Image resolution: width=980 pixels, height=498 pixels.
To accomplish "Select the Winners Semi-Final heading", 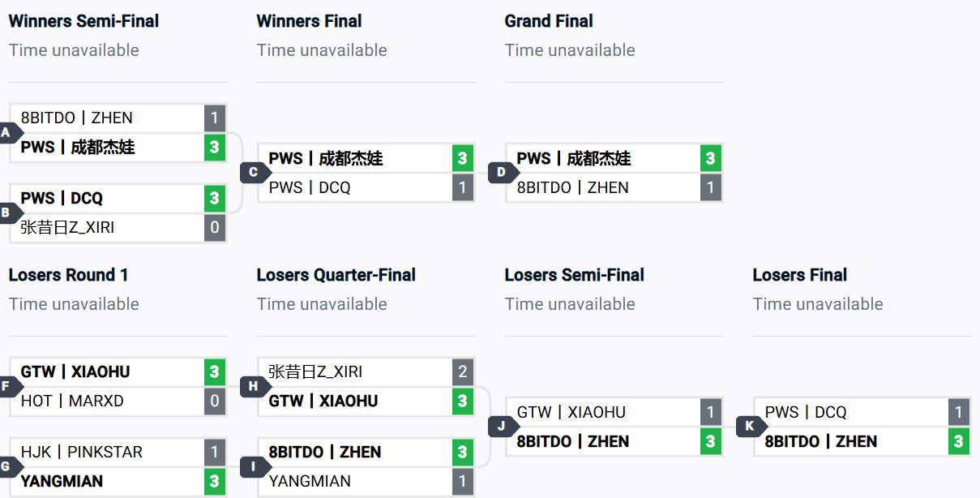I will click(x=83, y=21).
